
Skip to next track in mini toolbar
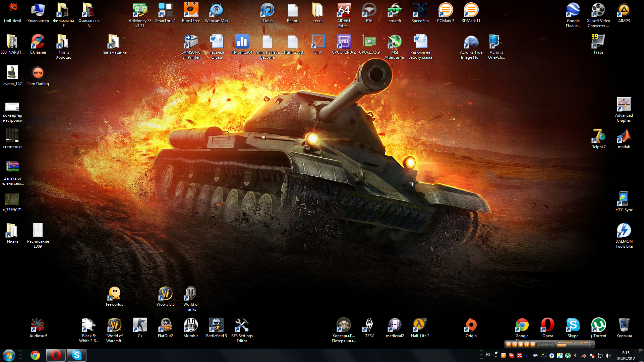point(533,345)
